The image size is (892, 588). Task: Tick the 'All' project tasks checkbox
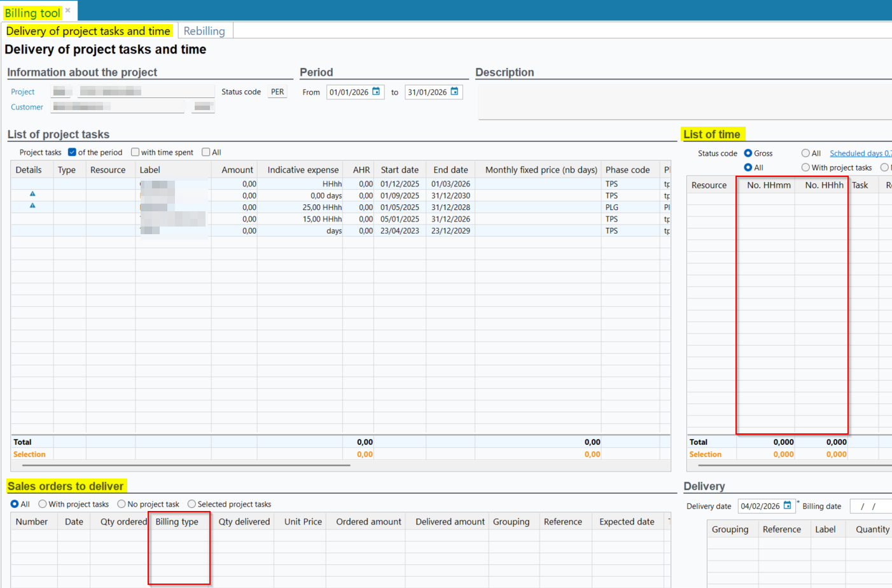206,152
